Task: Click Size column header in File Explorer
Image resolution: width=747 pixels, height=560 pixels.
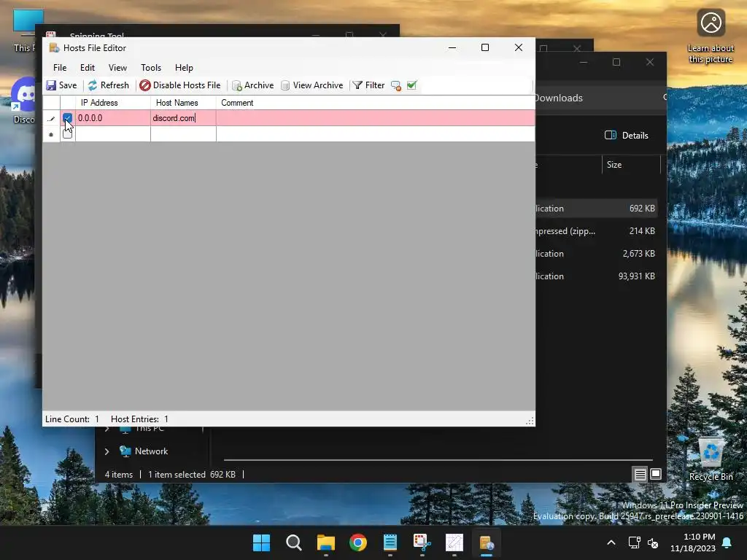Action: [631, 165]
